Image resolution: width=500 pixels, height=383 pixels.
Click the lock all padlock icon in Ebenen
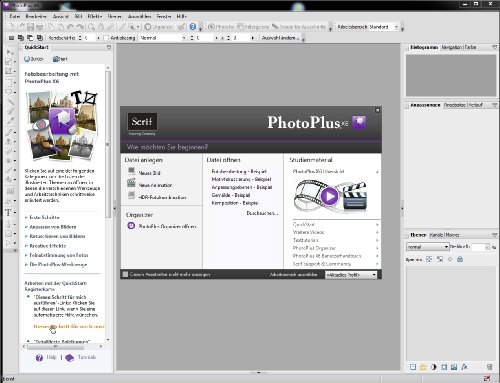460,259
